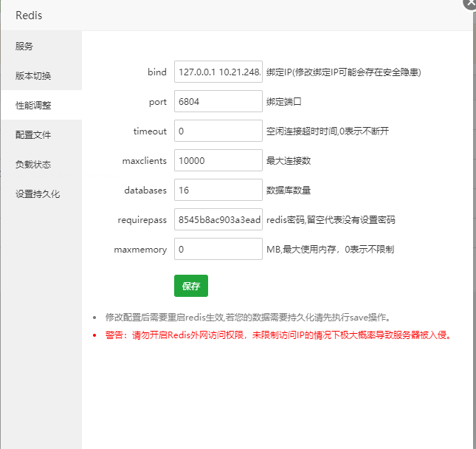Click the 绑定IP security hint text
The image size is (476, 449).
(x=344, y=72)
